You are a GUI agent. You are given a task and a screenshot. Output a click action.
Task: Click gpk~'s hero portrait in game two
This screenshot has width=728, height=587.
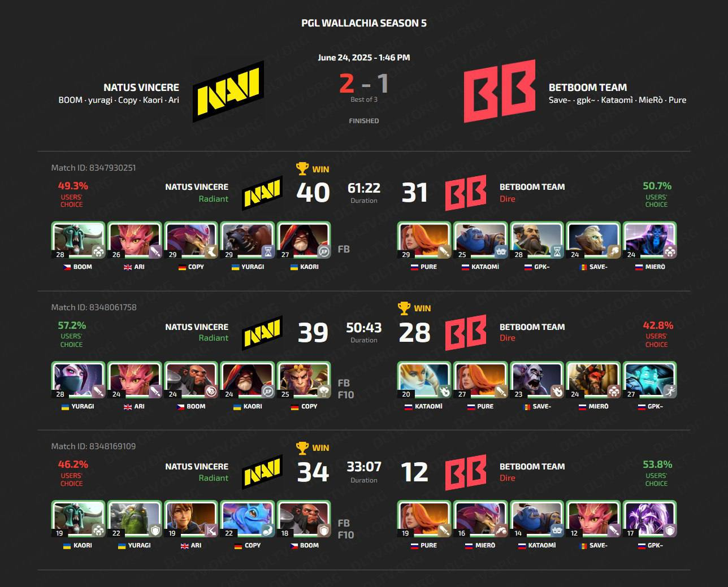coord(649,380)
